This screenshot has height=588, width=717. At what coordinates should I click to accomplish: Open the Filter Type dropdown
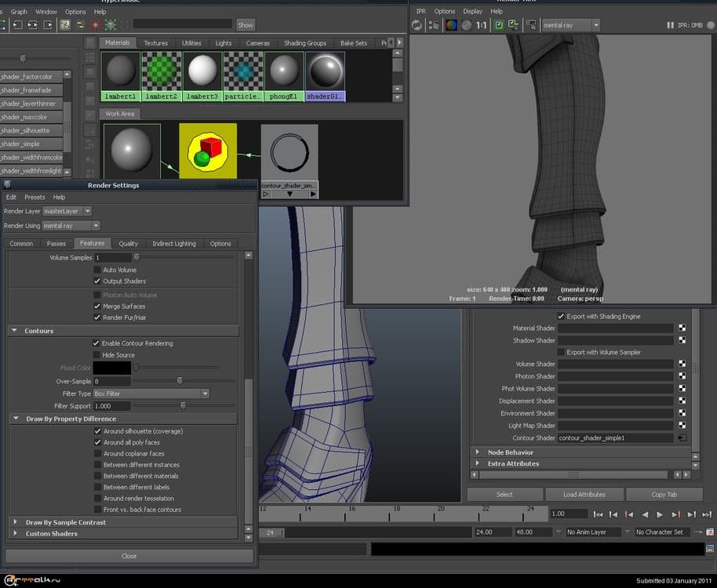pos(151,394)
